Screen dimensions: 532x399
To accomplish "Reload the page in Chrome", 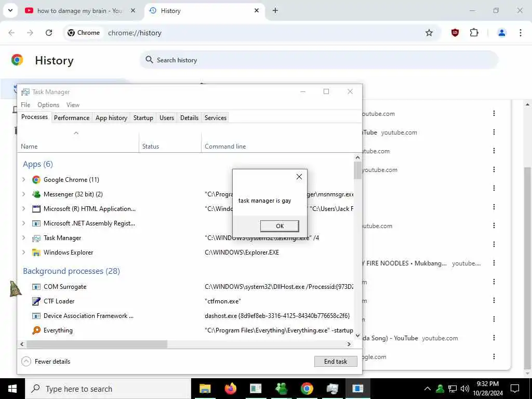I will (x=49, y=33).
